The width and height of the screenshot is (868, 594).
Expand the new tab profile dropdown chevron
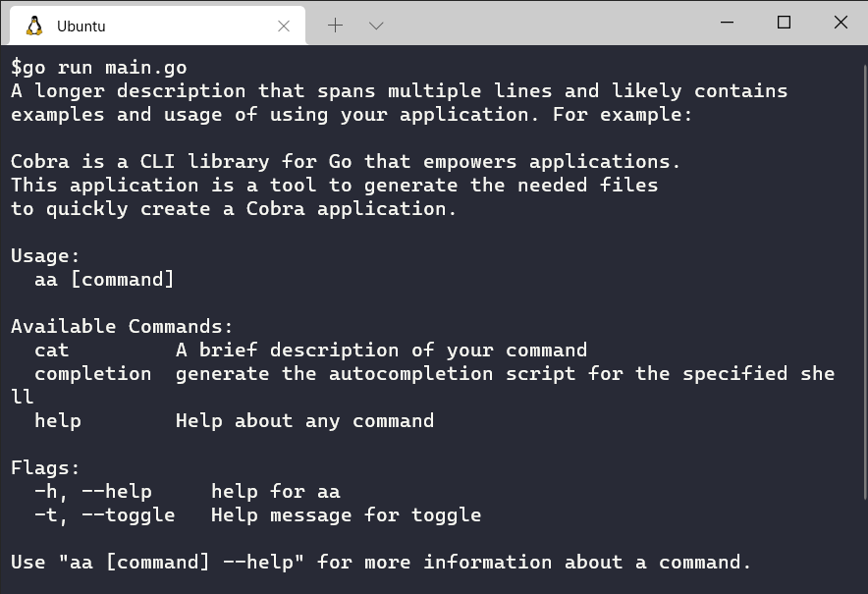click(x=376, y=26)
